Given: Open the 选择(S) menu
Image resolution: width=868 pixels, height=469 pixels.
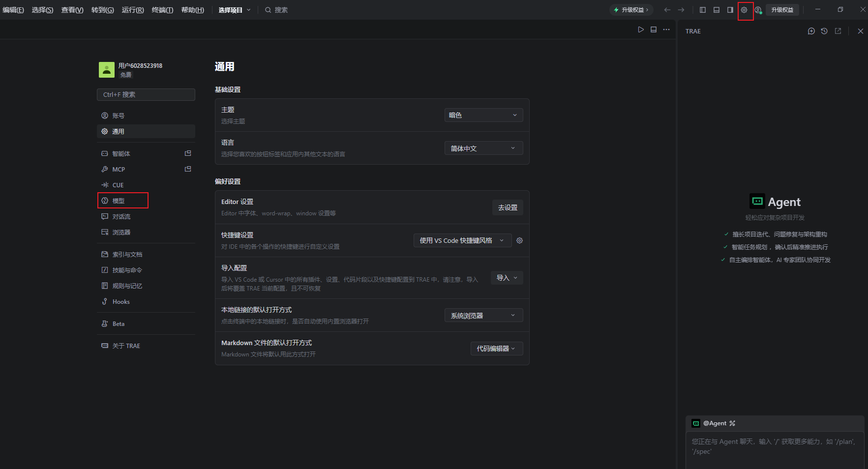Looking at the screenshot, I should click(42, 10).
